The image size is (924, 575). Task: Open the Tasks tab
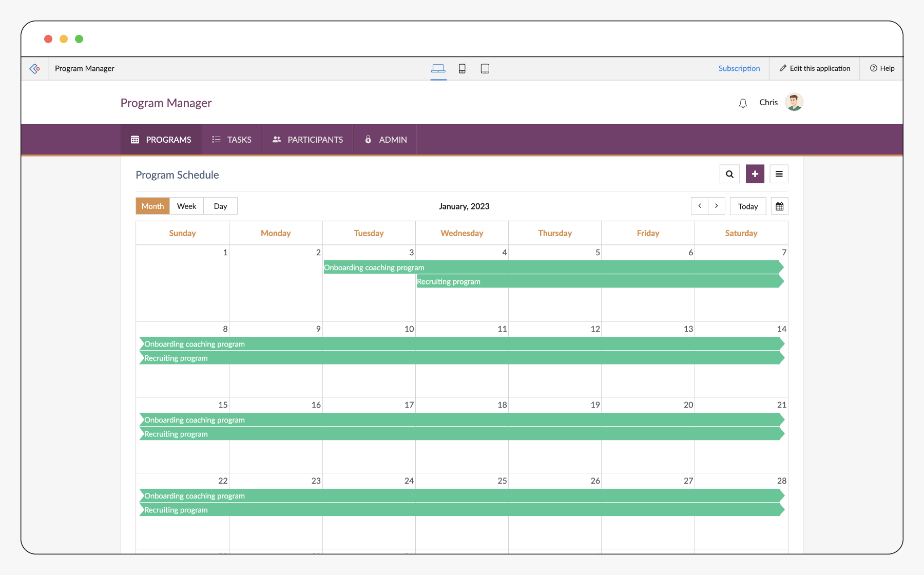coord(232,140)
